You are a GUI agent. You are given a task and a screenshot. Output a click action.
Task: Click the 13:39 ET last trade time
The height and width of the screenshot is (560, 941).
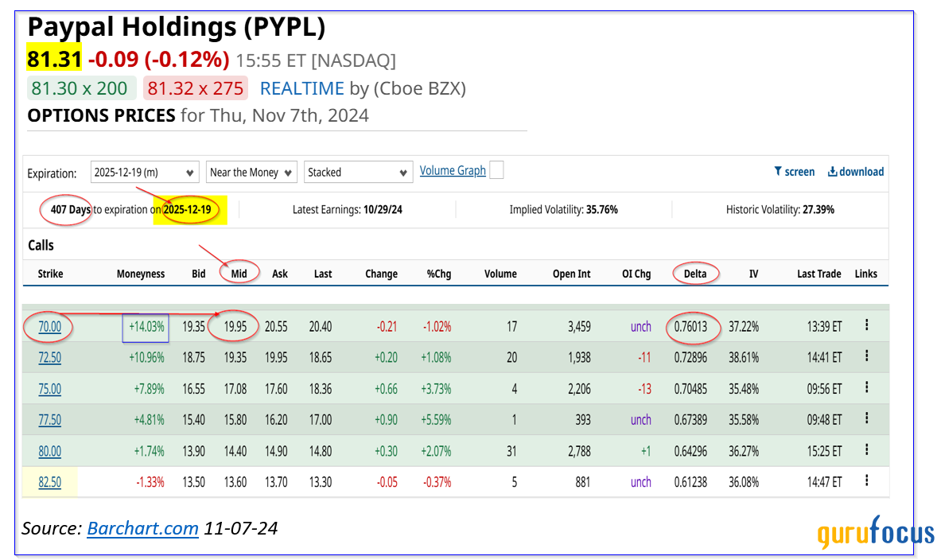click(x=825, y=326)
